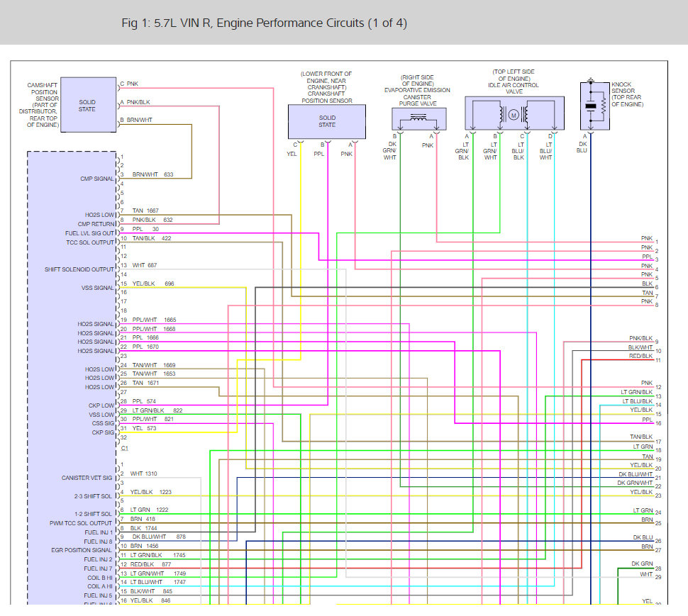
Task: Click wire label 'TAN/BLK 422'
Action: pyautogui.click(x=151, y=238)
